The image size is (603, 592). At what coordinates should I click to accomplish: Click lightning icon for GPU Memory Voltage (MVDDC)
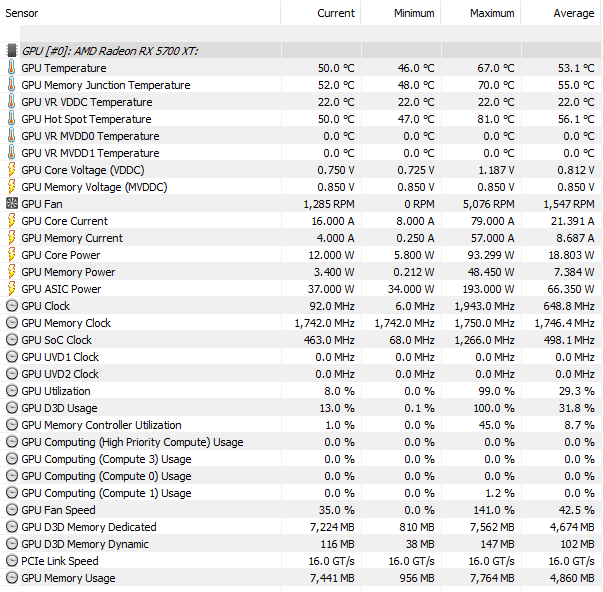pos(12,186)
